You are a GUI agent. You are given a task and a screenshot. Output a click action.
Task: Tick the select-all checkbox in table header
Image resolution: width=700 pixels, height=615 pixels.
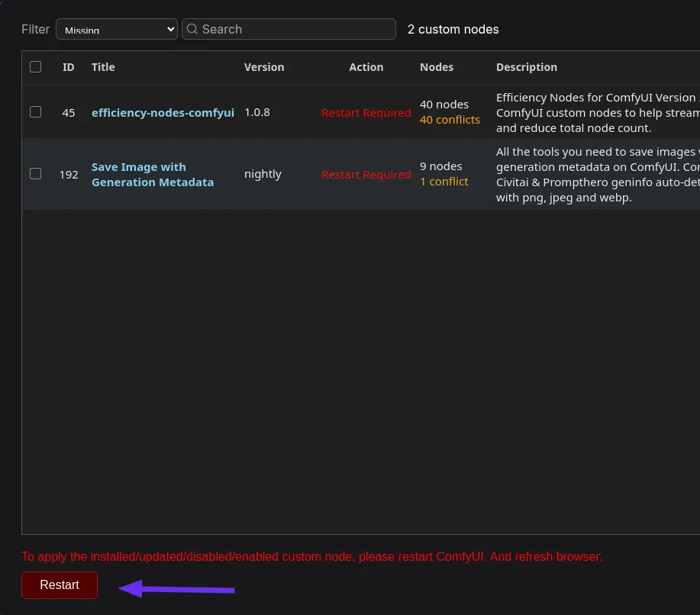tap(36, 67)
